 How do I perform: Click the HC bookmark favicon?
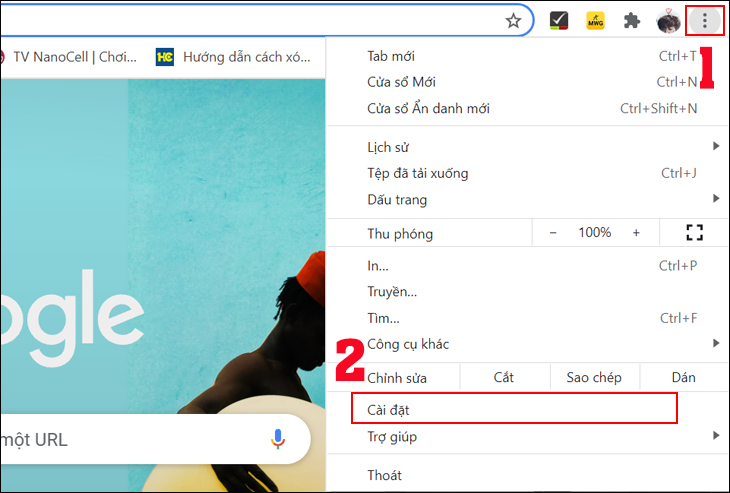coord(165,57)
